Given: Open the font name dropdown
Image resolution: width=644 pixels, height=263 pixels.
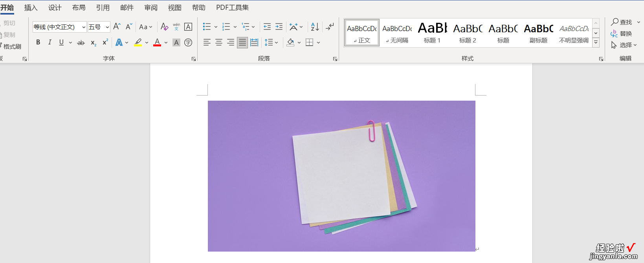Looking at the screenshot, I should click(x=84, y=27).
